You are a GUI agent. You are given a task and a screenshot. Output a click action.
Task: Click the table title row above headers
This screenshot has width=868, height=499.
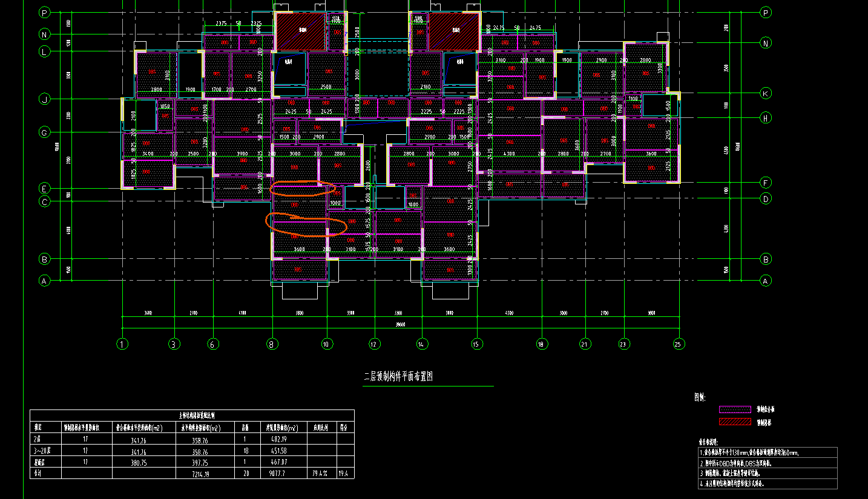(x=192, y=416)
